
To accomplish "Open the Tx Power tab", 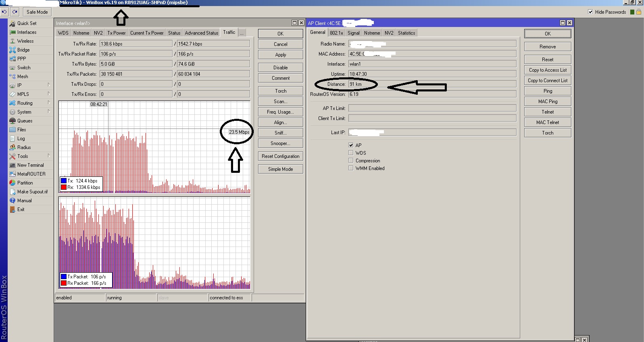I will tap(117, 33).
